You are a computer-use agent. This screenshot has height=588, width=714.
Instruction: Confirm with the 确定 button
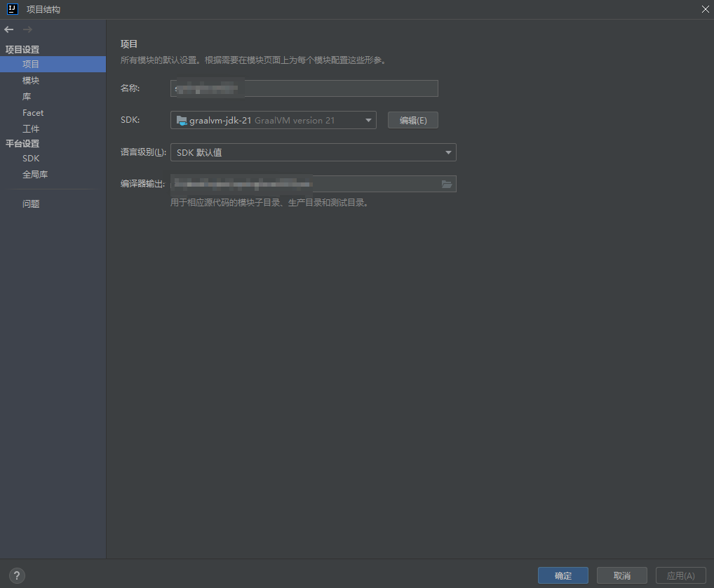coord(563,575)
